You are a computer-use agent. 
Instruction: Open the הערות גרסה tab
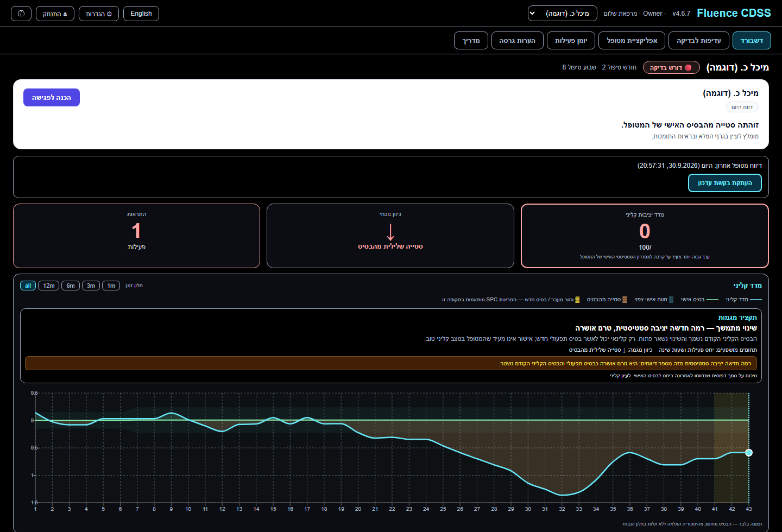point(518,41)
